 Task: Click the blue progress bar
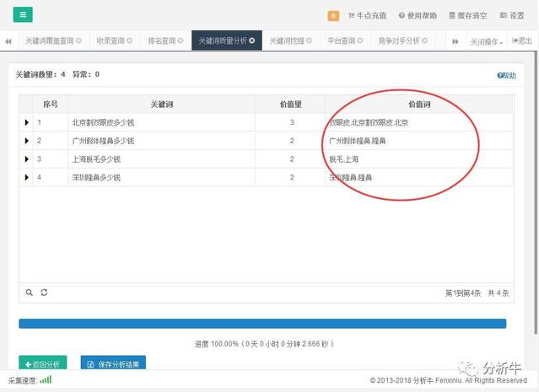262,323
